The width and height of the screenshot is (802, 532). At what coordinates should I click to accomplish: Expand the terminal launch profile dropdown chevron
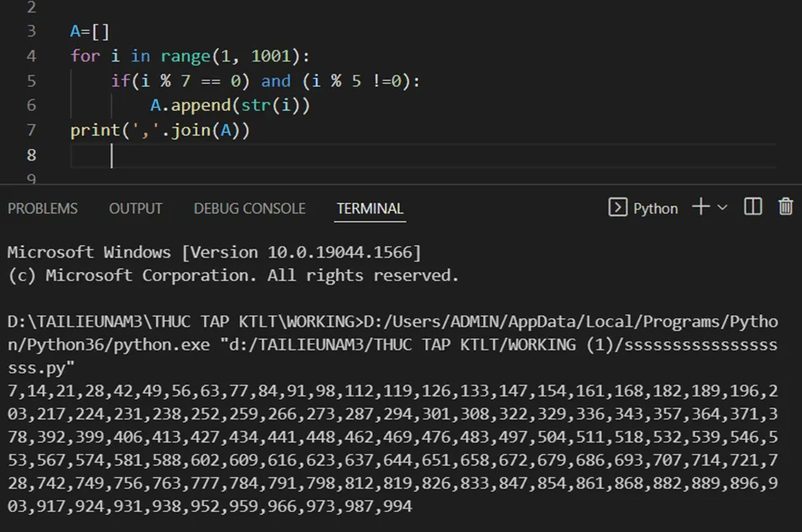click(723, 208)
